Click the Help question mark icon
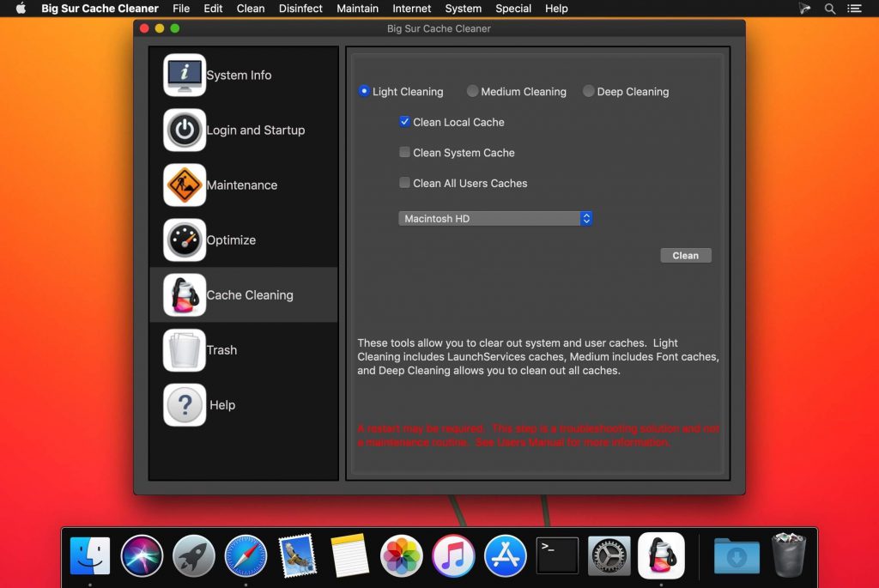Screen dimensions: 879x588 (185, 405)
